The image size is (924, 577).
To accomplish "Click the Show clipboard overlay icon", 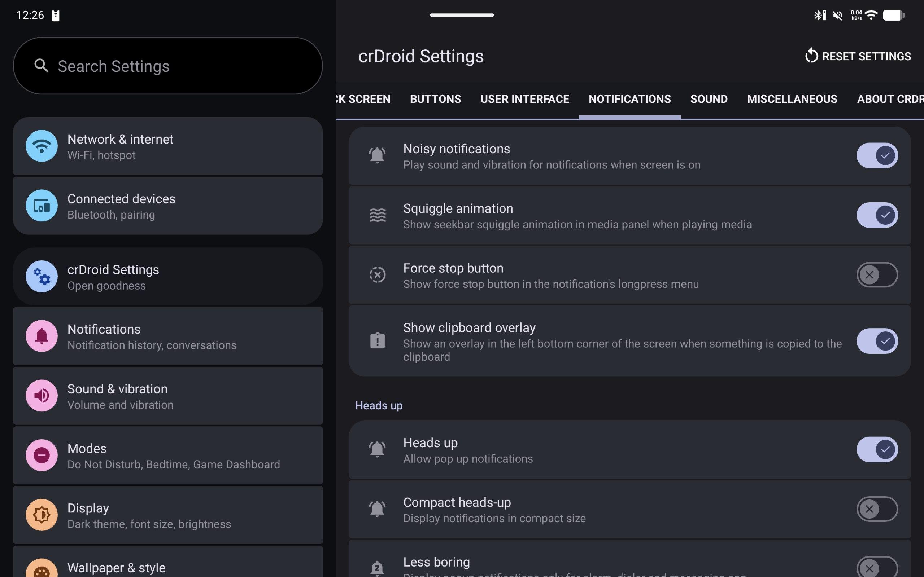I will 377,341.
